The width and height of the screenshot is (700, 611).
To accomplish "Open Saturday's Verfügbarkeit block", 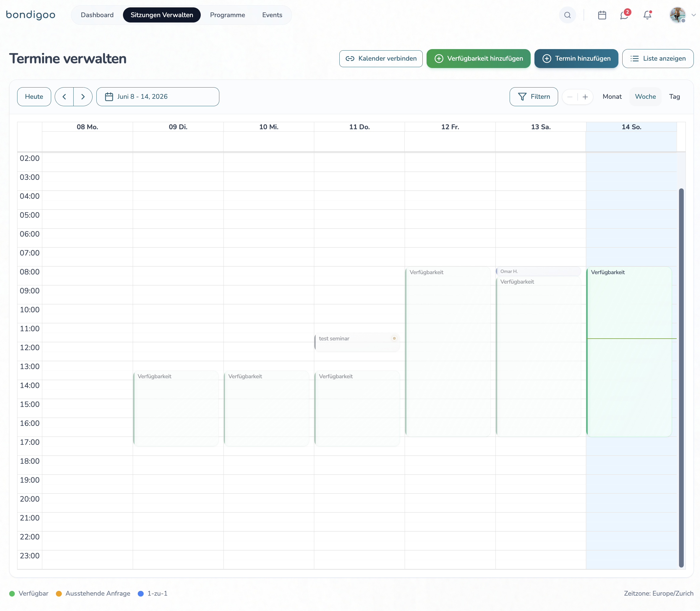I will click(539, 357).
